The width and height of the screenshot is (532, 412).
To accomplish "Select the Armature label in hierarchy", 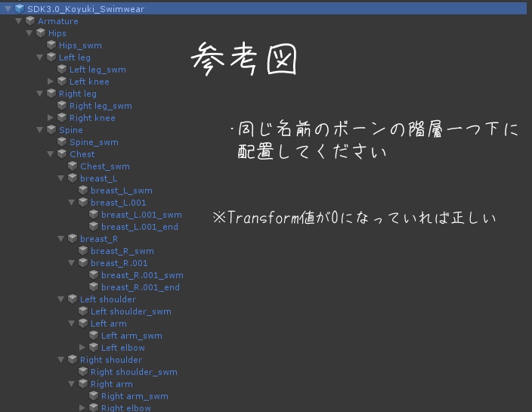I will 58,21.
